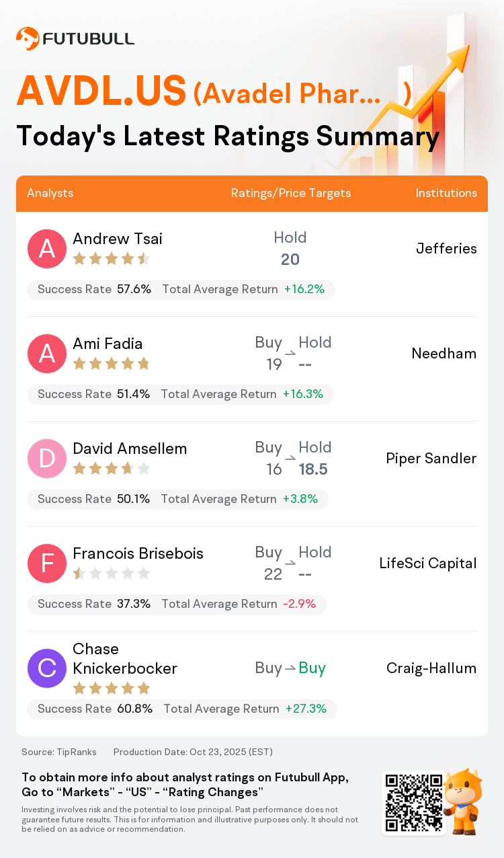Click the Institutions column header

click(446, 193)
